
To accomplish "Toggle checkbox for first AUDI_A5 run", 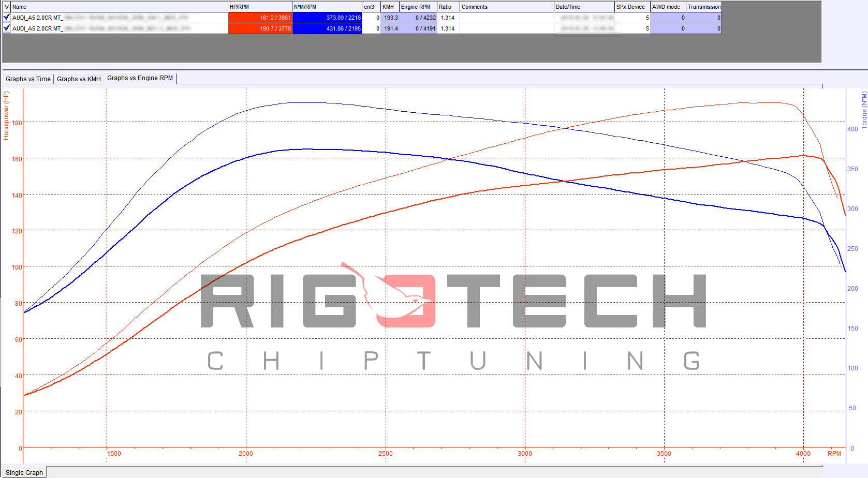I will click(x=7, y=17).
